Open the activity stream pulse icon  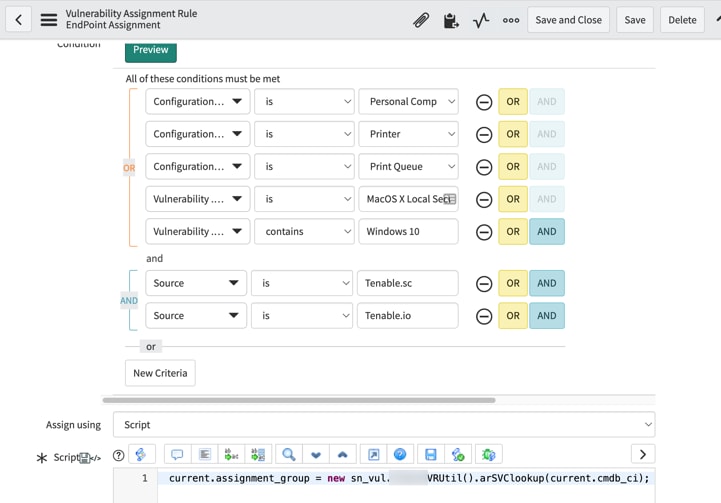[x=481, y=20]
